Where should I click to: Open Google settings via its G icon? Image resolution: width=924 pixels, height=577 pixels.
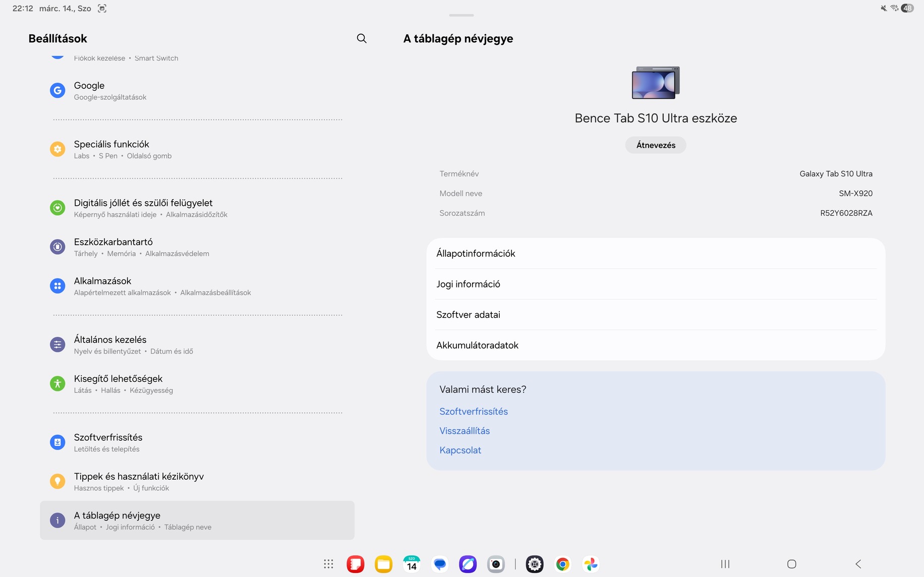tap(57, 90)
